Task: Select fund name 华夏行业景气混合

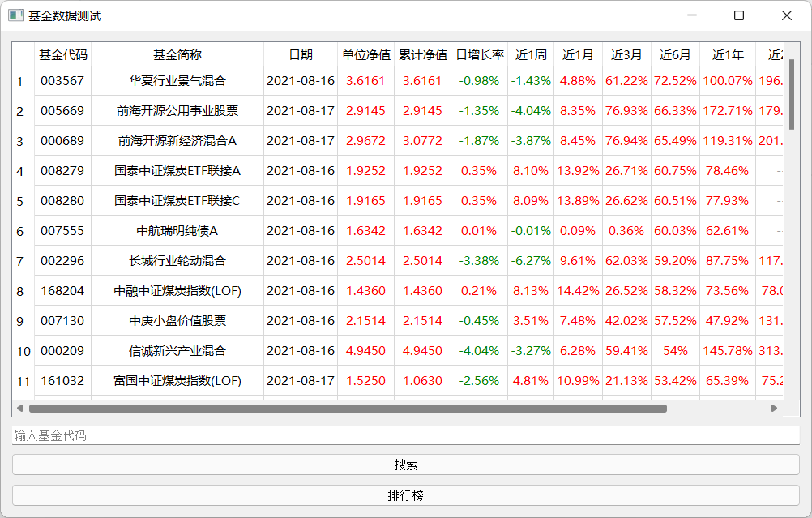Action: pyautogui.click(x=177, y=81)
